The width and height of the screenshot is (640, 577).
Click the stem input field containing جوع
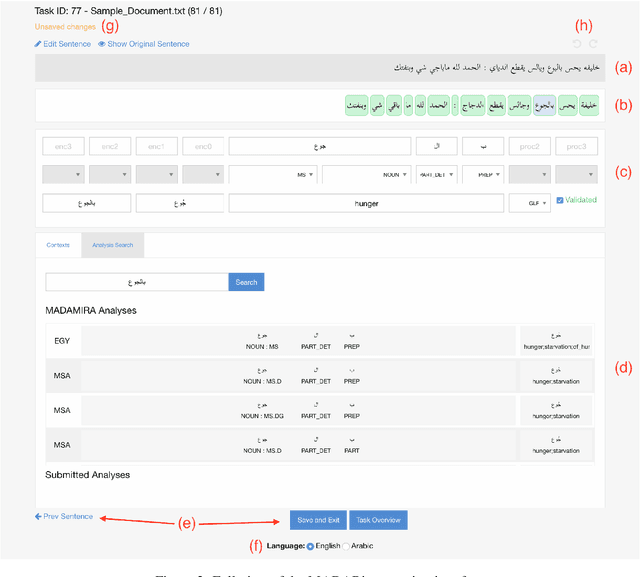320,146
